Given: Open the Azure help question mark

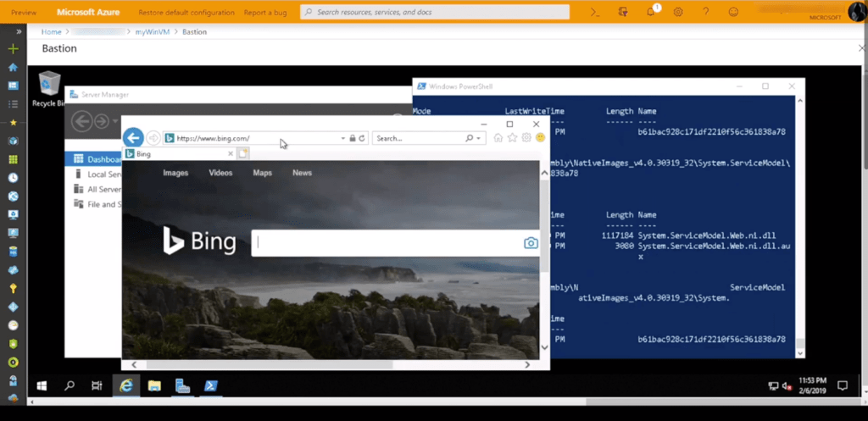Looking at the screenshot, I should [x=706, y=12].
